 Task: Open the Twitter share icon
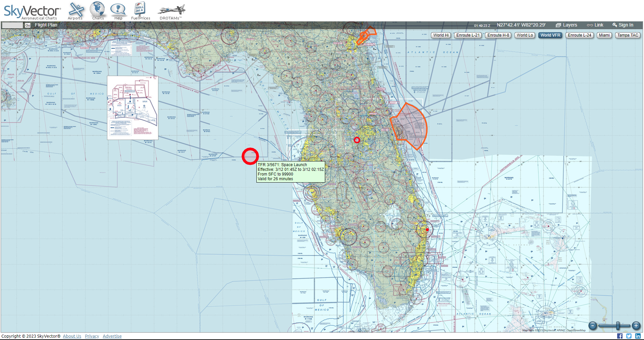point(629,336)
